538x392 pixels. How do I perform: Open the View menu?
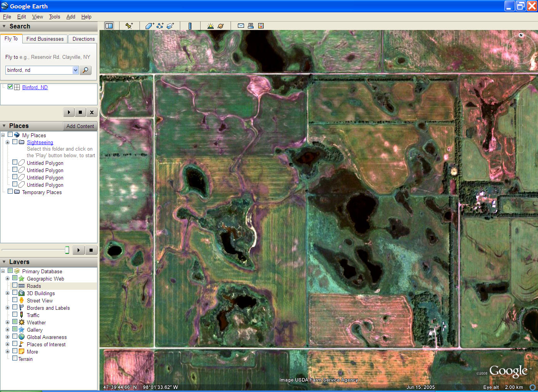[38, 17]
